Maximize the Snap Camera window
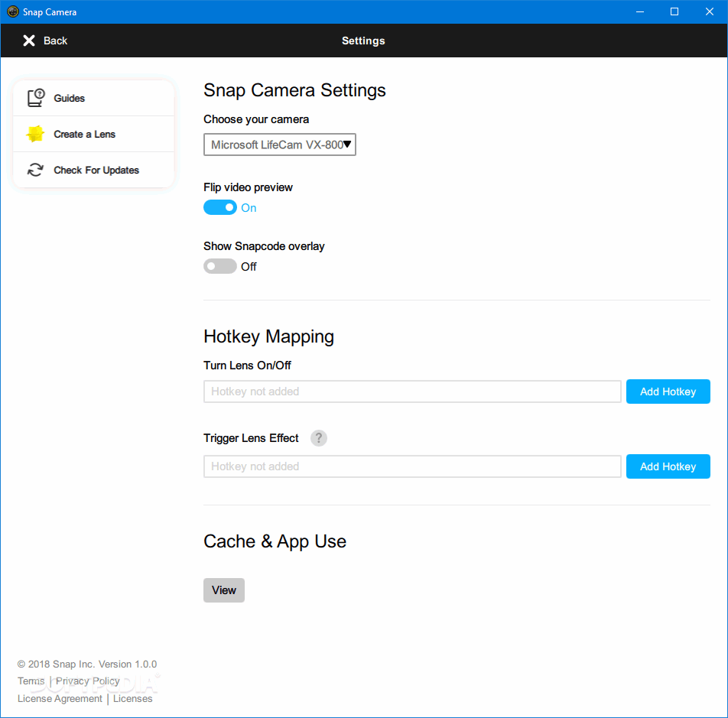This screenshot has width=728, height=718. pos(674,11)
